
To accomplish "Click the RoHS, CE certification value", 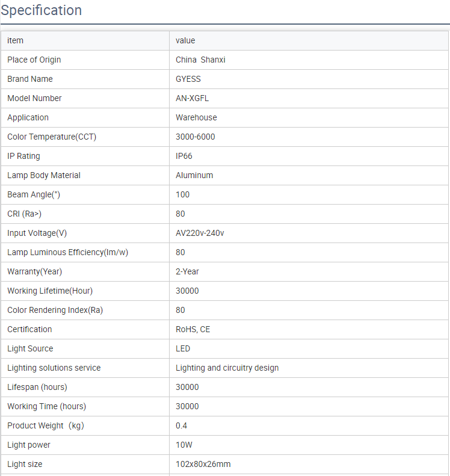I will (193, 329).
